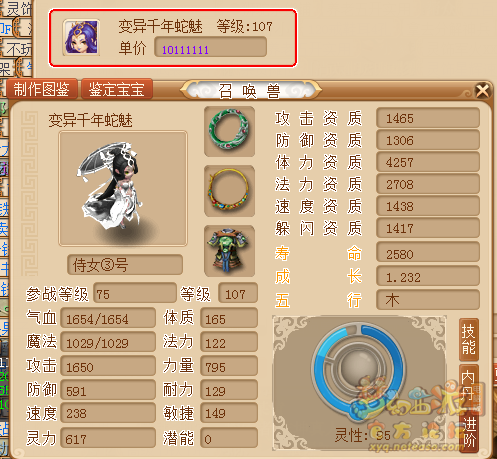
Task: Click the 潜能 potential points field
Action: [229, 438]
